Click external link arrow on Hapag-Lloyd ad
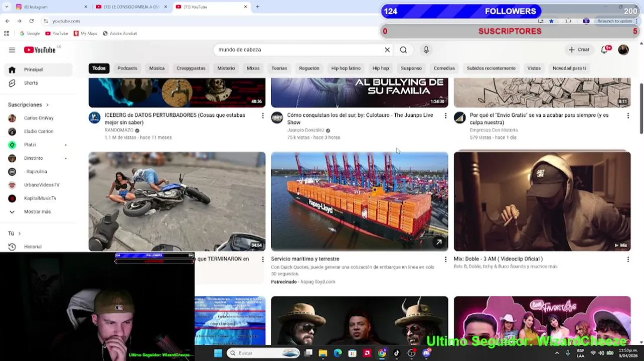This screenshot has height=361, width=644. [439, 242]
